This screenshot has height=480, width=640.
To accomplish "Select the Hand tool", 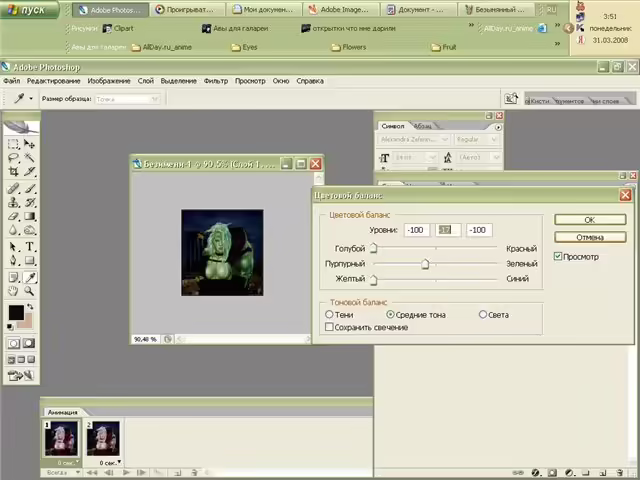I will tap(13, 291).
